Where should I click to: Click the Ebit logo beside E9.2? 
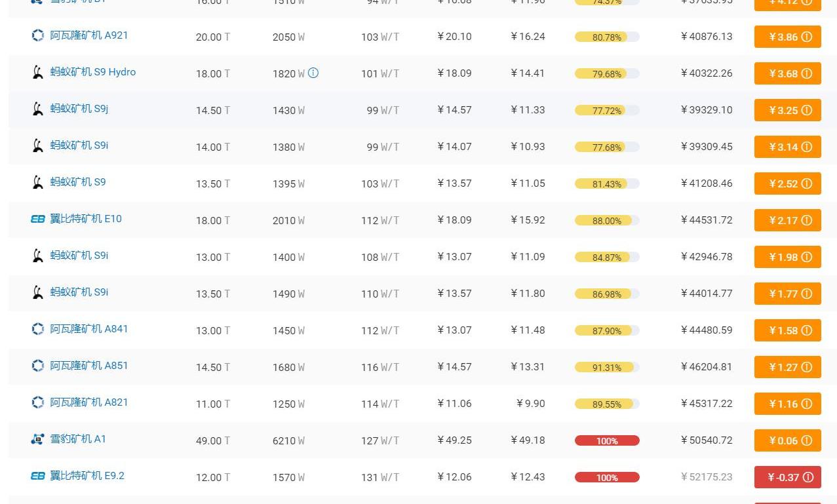(38, 476)
